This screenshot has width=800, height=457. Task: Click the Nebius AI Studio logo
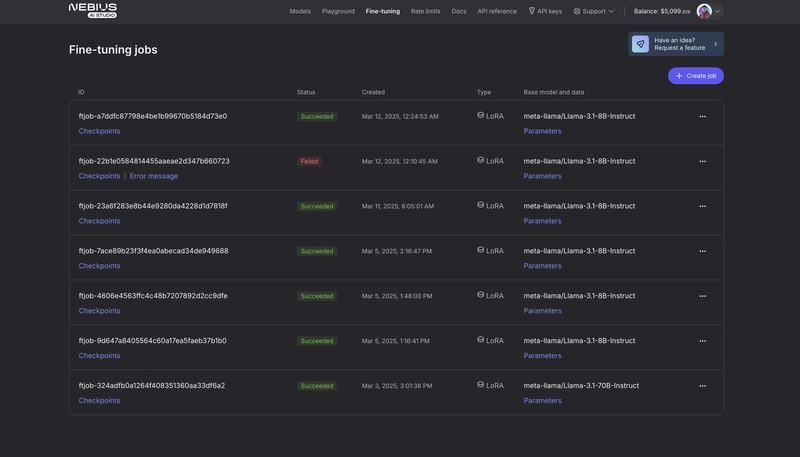click(x=93, y=11)
